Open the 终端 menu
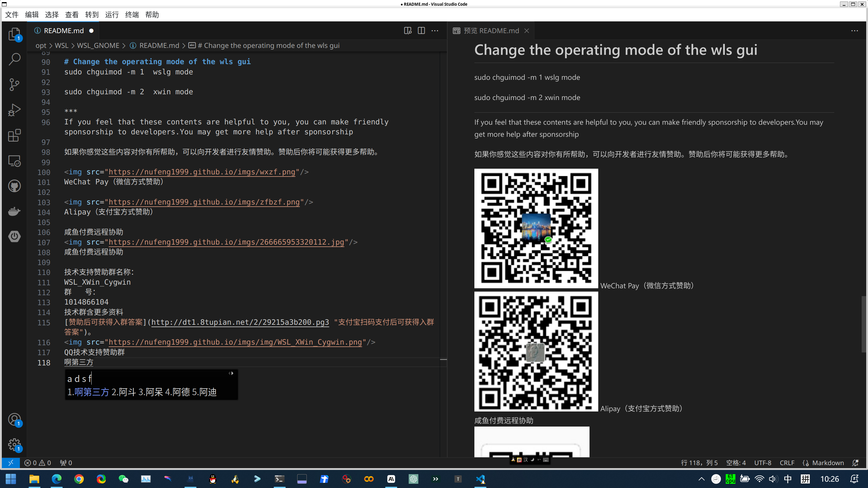The height and width of the screenshot is (488, 868). pyautogui.click(x=132, y=14)
